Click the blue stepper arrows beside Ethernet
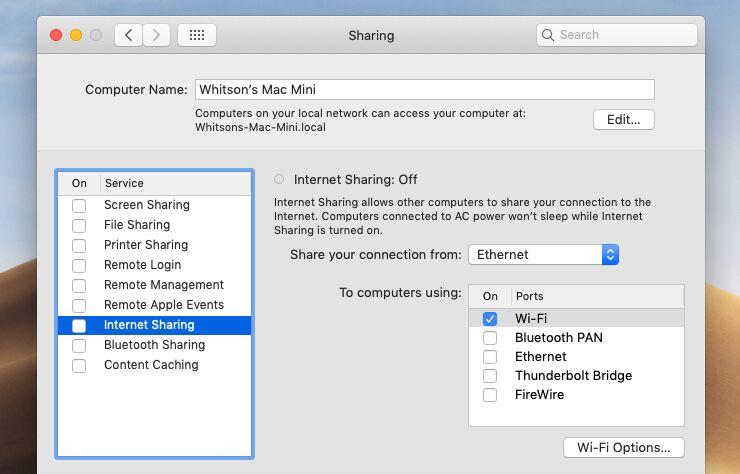This screenshot has height=474, width=740. pyautogui.click(x=610, y=254)
